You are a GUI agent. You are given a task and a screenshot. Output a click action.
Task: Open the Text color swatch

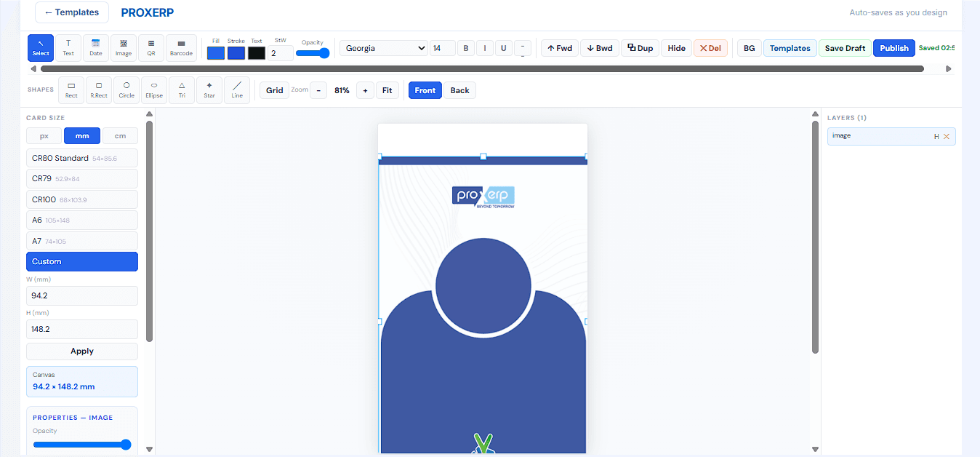click(257, 53)
